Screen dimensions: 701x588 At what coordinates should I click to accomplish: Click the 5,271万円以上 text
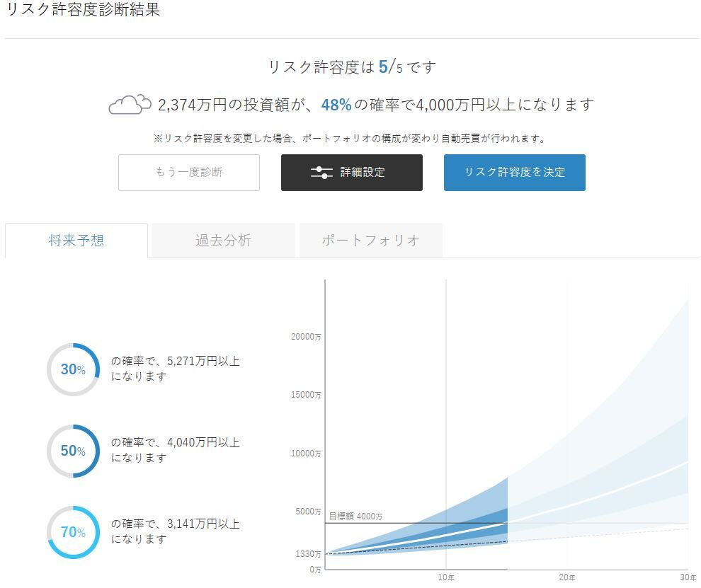coord(203,361)
